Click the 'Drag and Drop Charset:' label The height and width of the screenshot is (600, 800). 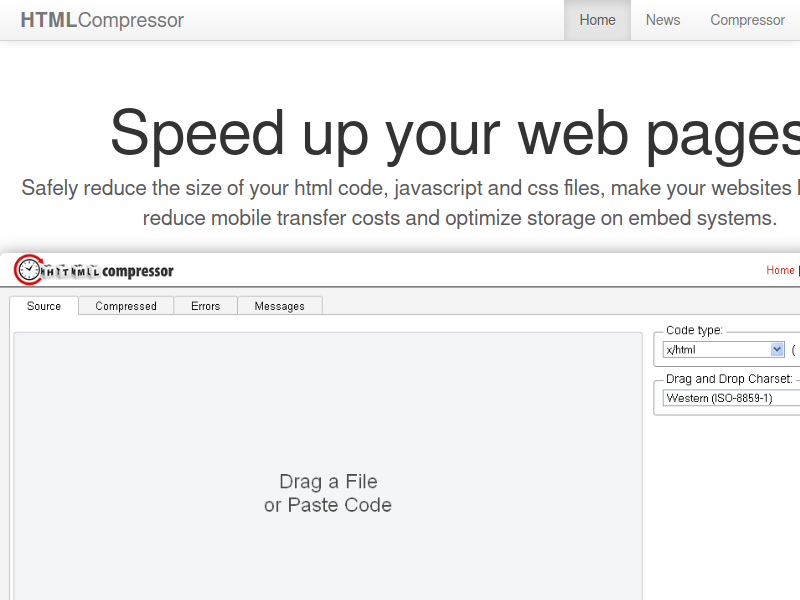coord(729,379)
